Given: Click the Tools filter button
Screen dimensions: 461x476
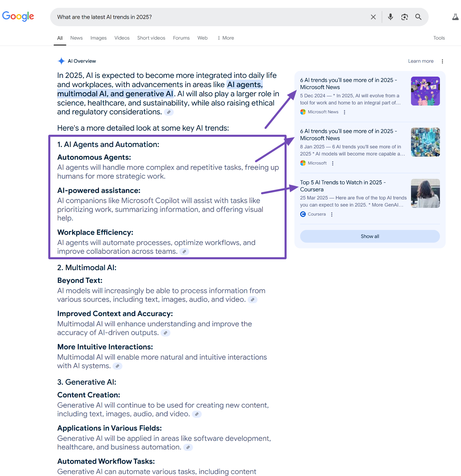Looking at the screenshot, I should (439, 38).
